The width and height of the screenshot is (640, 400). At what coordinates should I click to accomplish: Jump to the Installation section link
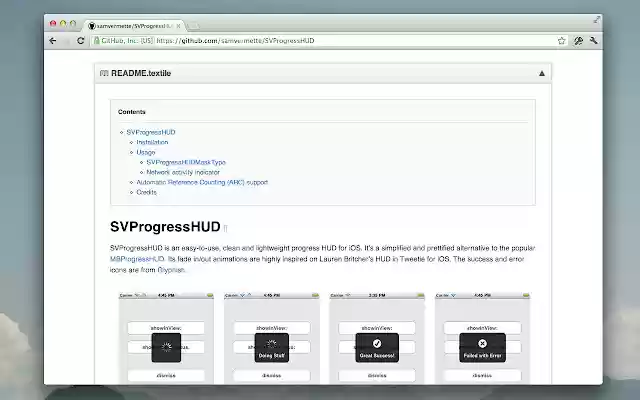tap(152, 142)
